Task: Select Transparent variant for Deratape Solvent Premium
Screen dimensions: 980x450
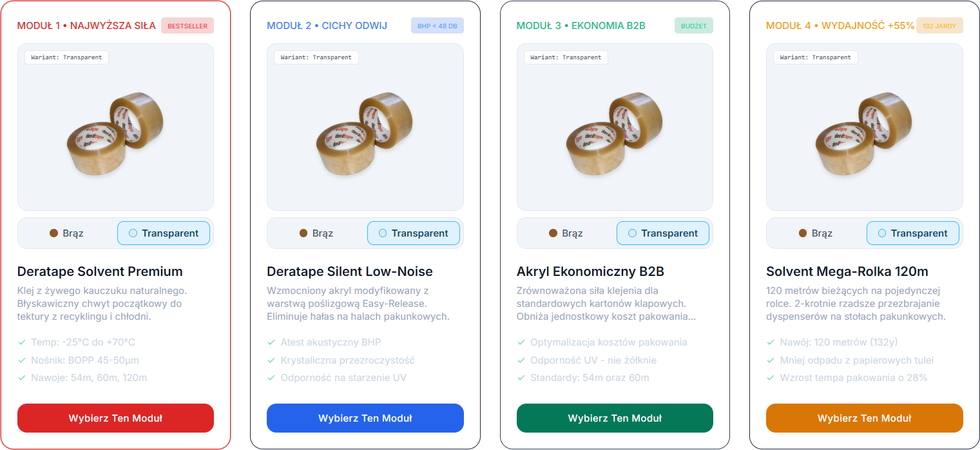Action: click(164, 233)
